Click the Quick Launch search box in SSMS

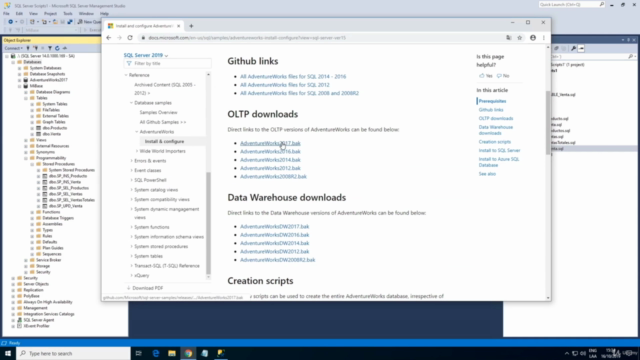click(x=571, y=4)
